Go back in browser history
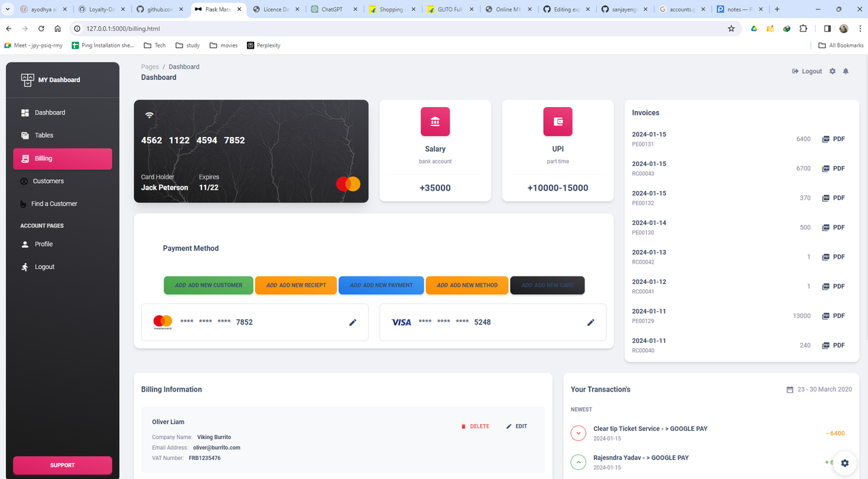The height and width of the screenshot is (479, 868). click(9, 29)
